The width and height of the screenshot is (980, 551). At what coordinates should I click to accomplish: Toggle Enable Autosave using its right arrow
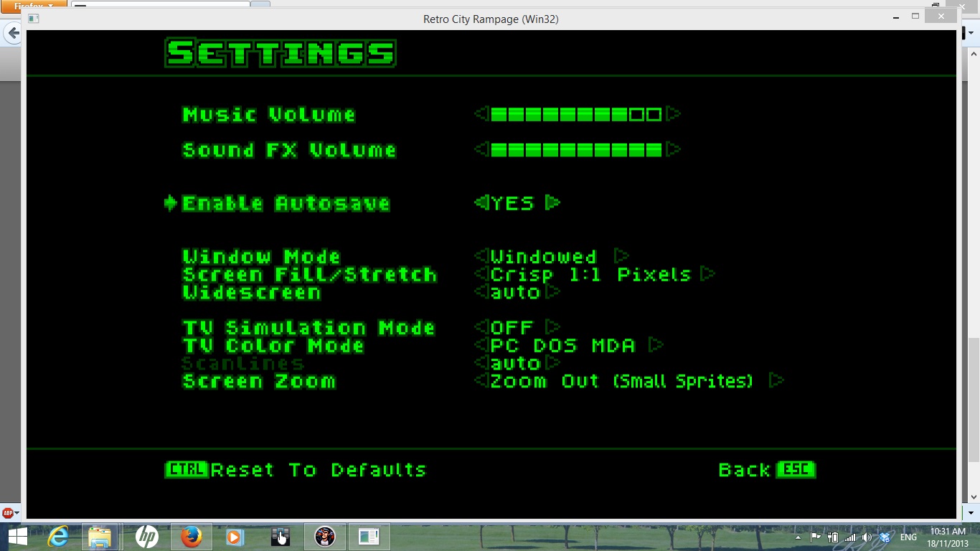pos(552,203)
